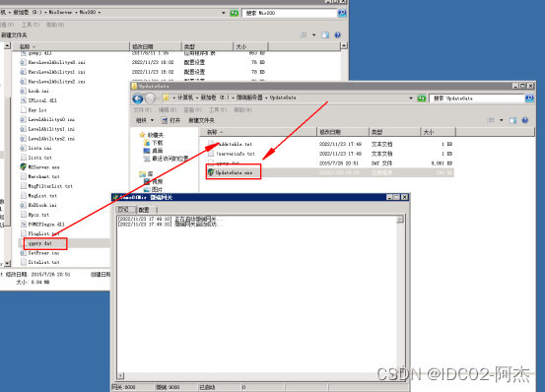Click the Back arrow in UpdateGate window
Image resolution: width=545 pixels, height=392 pixels.
[x=138, y=98]
